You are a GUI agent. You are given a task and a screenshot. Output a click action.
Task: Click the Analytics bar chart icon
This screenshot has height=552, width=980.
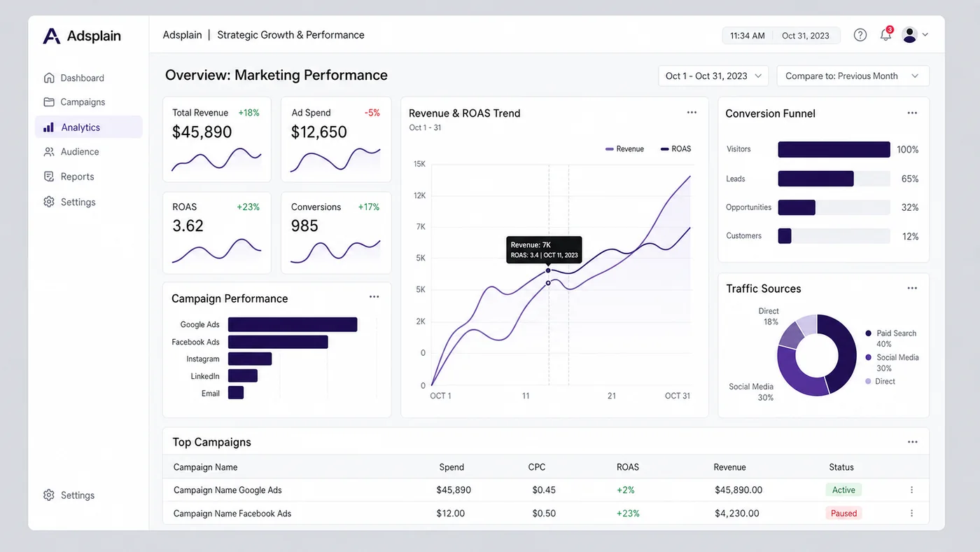[x=48, y=127]
